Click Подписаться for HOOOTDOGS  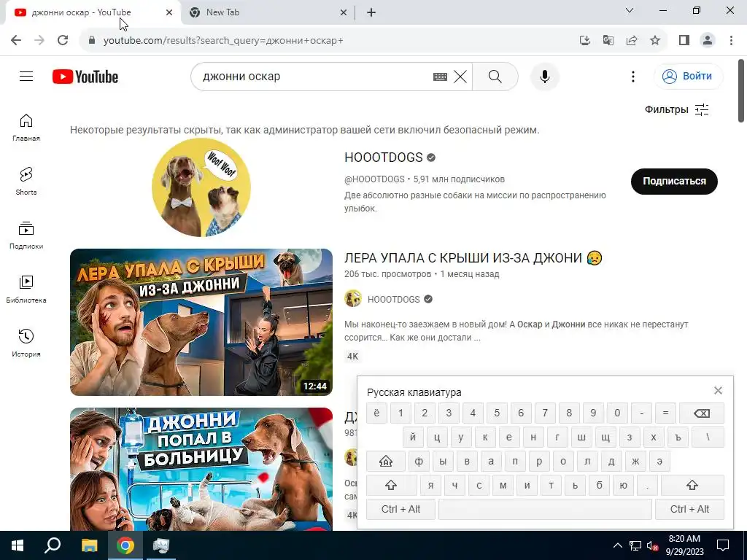(x=674, y=181)
